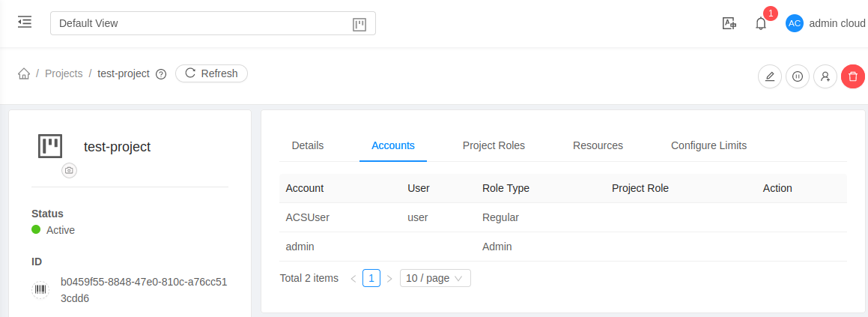Click the Action column header
The width and height of the screenshot is (868, 317).
pyautogui.click(x=777, y=188)
